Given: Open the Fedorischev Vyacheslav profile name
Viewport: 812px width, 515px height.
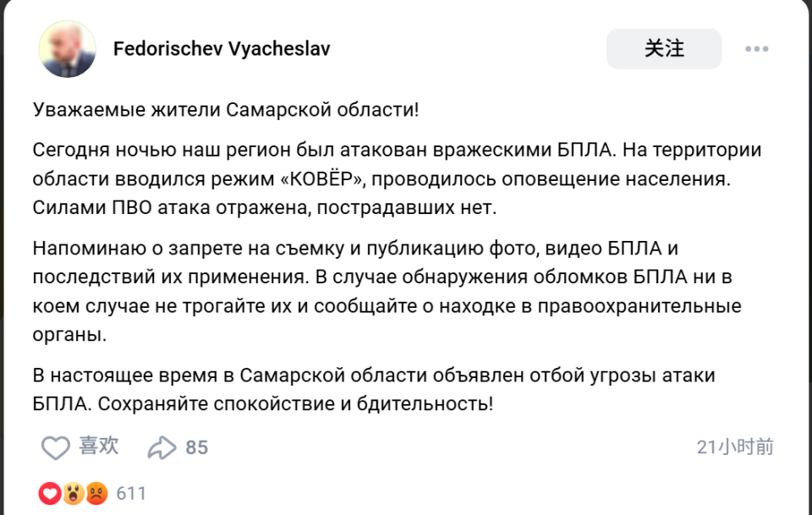Looking at the screenshot, I should (222, 49).
